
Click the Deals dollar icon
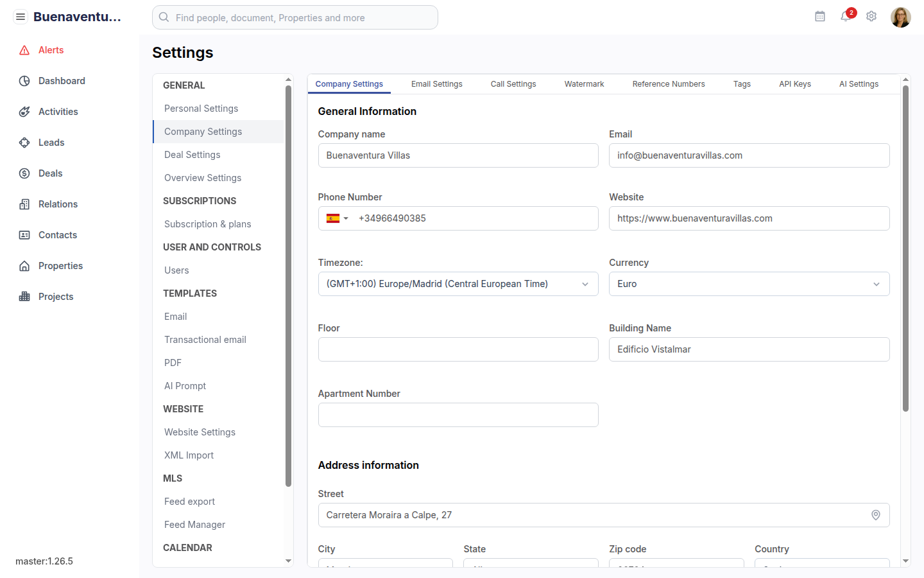click(24, 173)
